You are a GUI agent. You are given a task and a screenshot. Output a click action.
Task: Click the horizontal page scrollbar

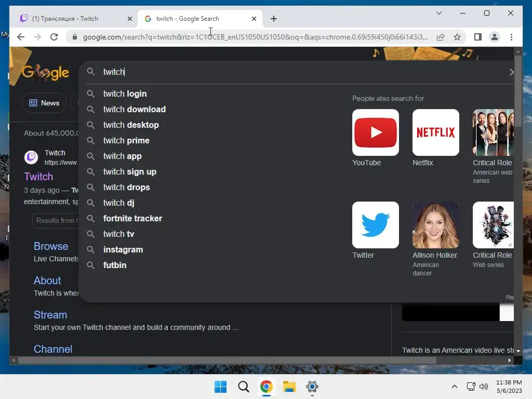coord(227,361)
